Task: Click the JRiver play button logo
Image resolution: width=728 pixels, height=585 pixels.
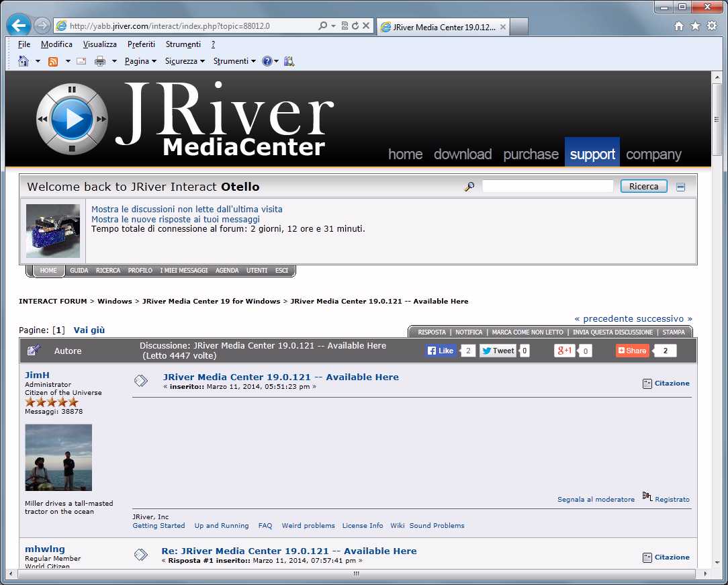Action: pyautogui.click(x=71, y=120)
